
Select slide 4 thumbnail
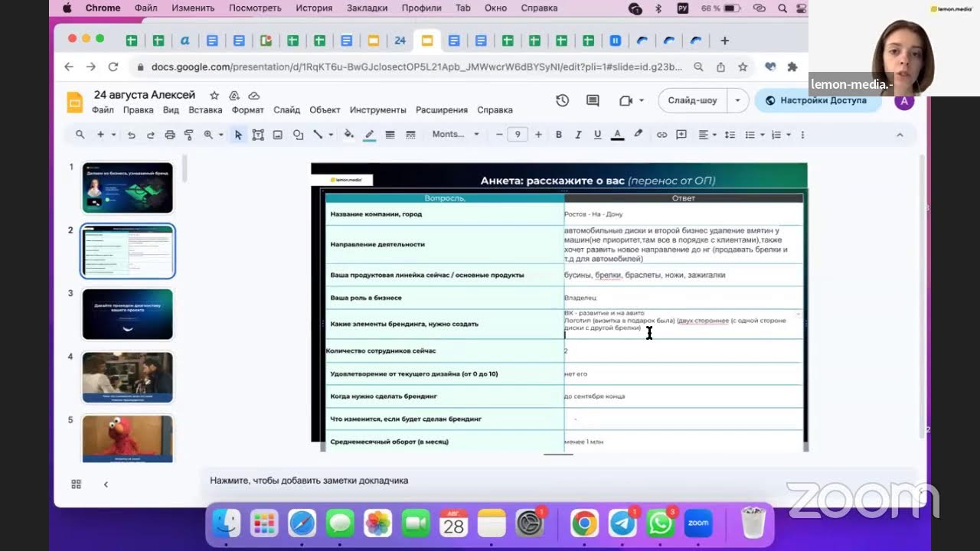tap(128, 377)
